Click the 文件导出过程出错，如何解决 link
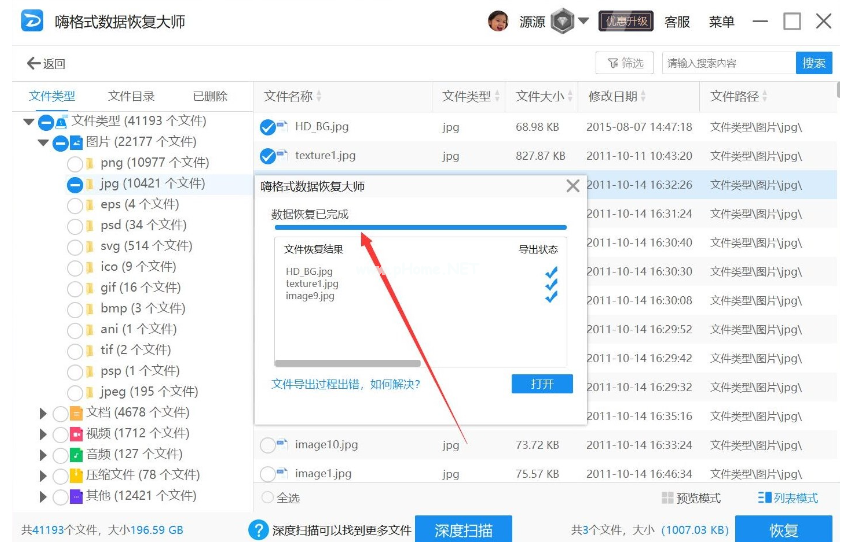 (x=346, y=384)
